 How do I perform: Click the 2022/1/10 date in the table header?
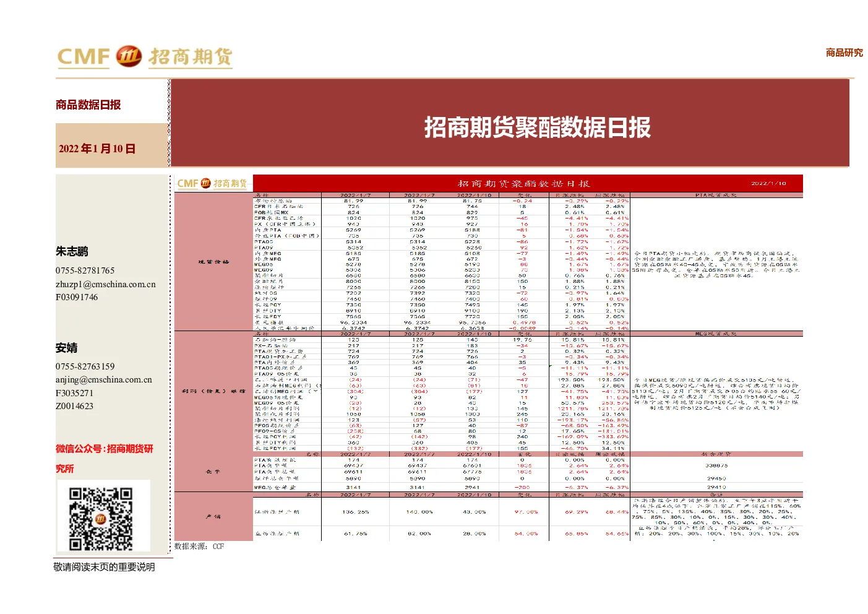click(x=768, y=183)
